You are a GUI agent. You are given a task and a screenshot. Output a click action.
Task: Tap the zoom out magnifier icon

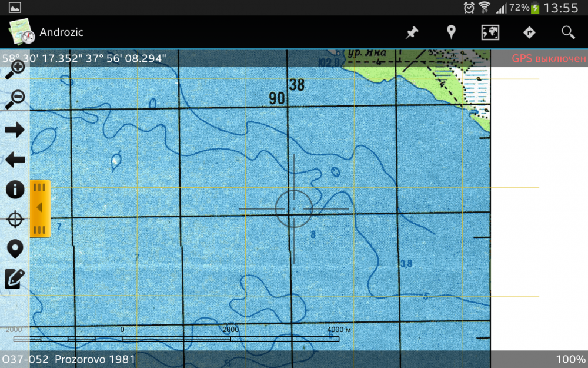(14, 99)
